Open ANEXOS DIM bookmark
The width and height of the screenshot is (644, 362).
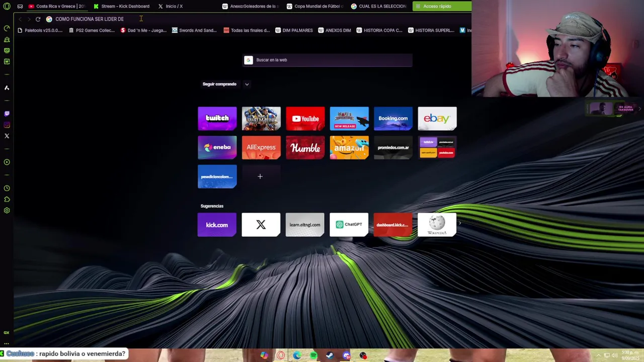click(335, 30)
